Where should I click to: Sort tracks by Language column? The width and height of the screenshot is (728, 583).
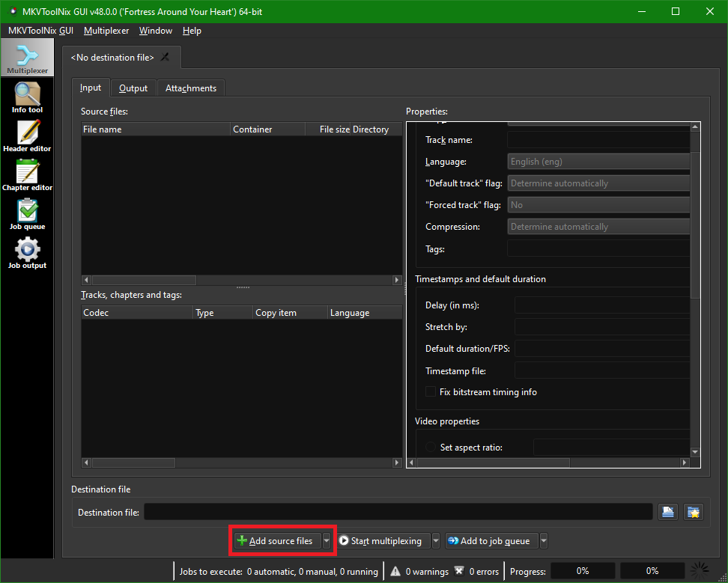point(365,313)
